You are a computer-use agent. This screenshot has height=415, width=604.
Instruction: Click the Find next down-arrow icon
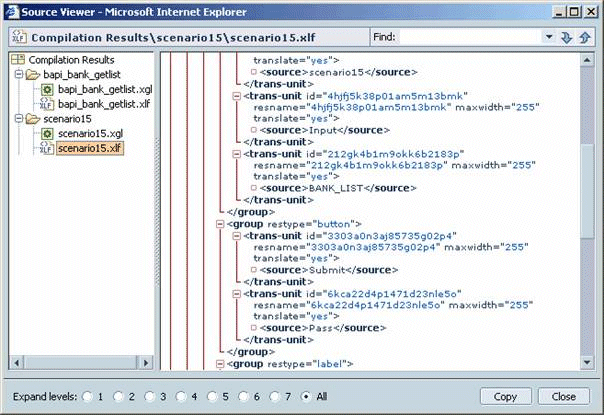click(x=566, y=37)
